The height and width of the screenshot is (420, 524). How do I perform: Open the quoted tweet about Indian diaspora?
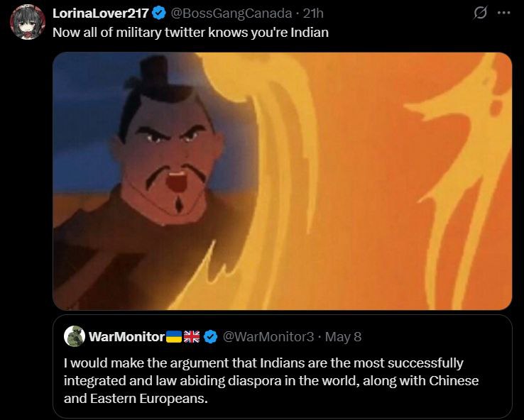tap(283, 365)
